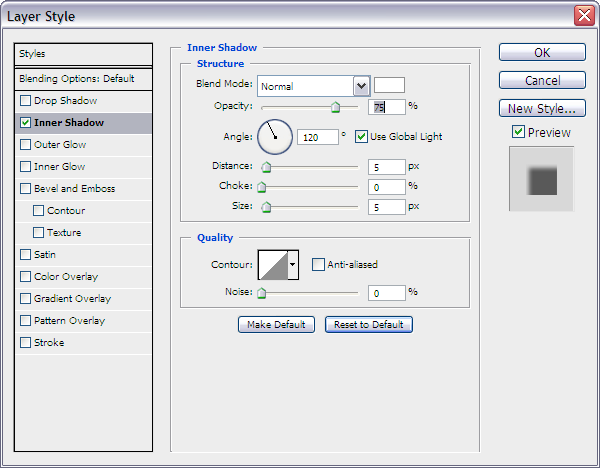Image resolution: width=600 pixels, height=468 pixels.
Task: Enable the Color Overlay checkbox
Action: pyautogui.click(x=25, y=277)
